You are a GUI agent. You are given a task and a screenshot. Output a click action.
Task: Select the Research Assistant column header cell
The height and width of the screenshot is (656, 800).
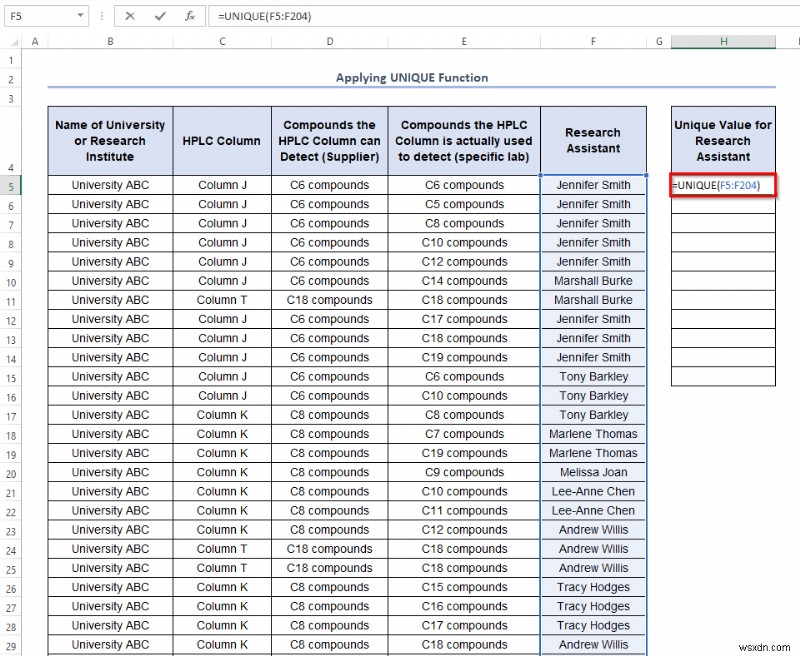point(592,140)
